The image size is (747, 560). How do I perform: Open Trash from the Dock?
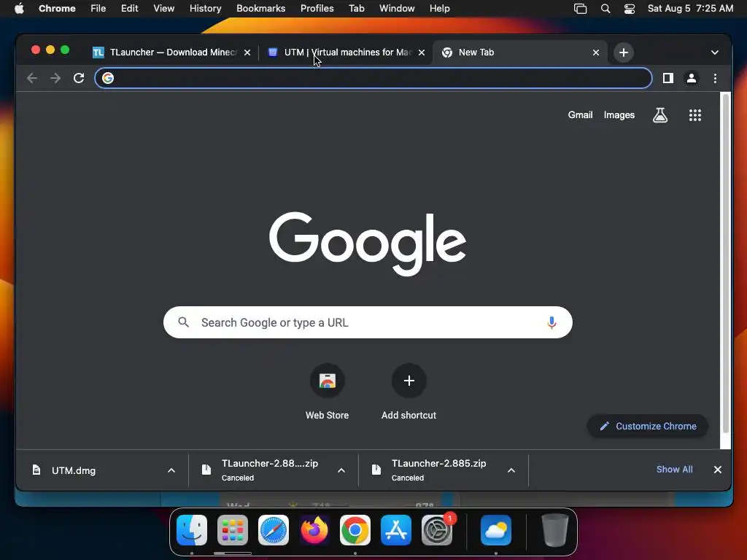(555, 530)
